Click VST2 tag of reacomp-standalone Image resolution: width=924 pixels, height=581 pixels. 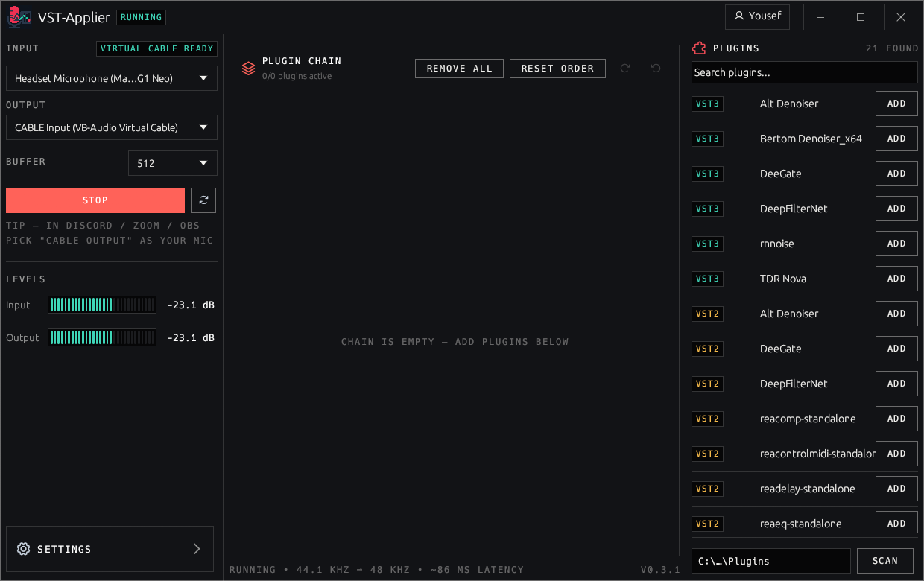click(707, 419)
